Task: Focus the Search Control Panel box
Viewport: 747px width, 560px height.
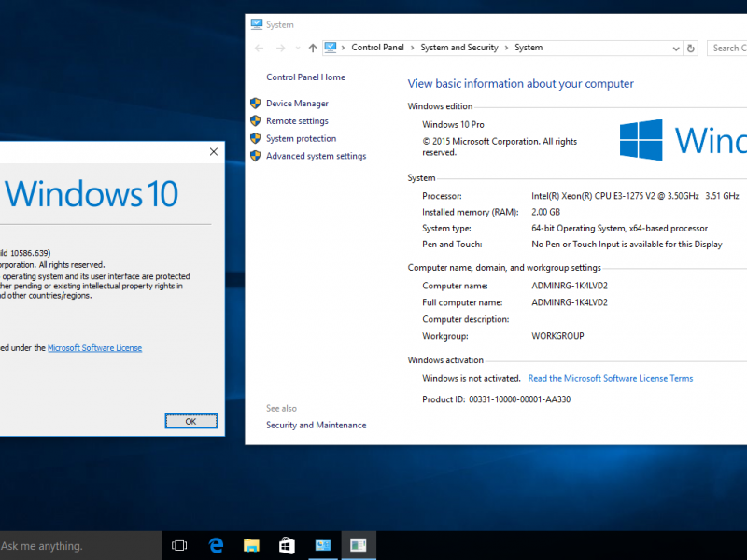Action: coord(727,49)
